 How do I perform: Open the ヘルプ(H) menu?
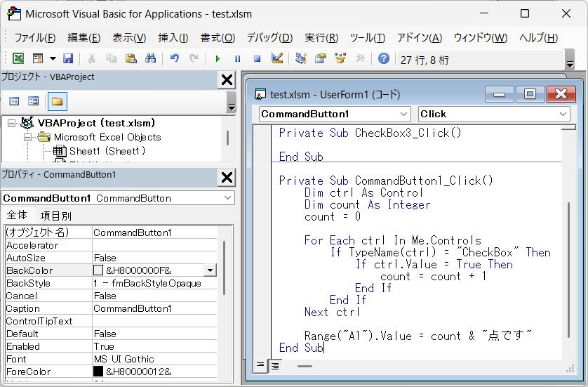pos(538,37)
